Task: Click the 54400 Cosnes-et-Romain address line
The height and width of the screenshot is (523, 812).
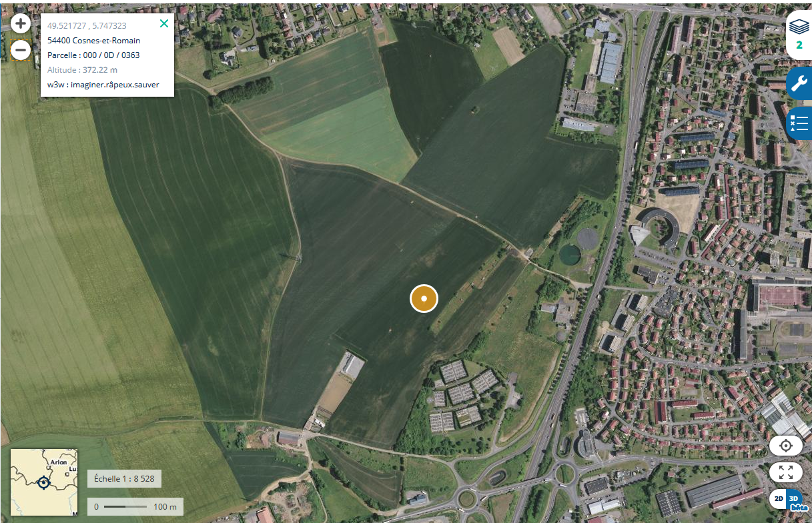Action: pyautogui.click(x=94, y=40)
